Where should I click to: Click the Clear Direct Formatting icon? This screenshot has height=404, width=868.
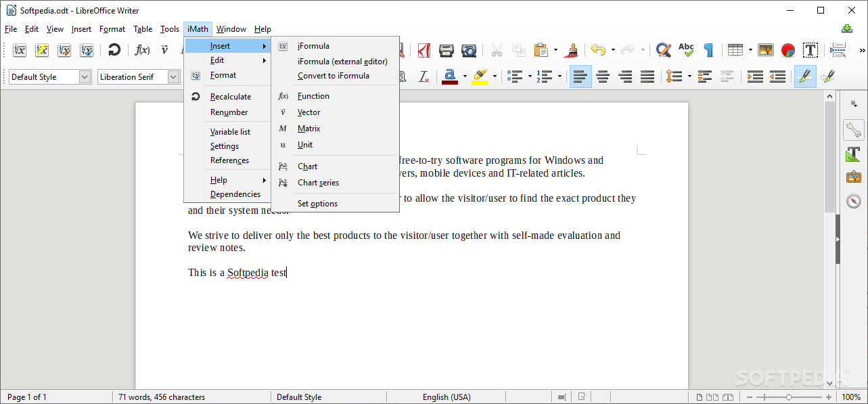tap(424, 76)
